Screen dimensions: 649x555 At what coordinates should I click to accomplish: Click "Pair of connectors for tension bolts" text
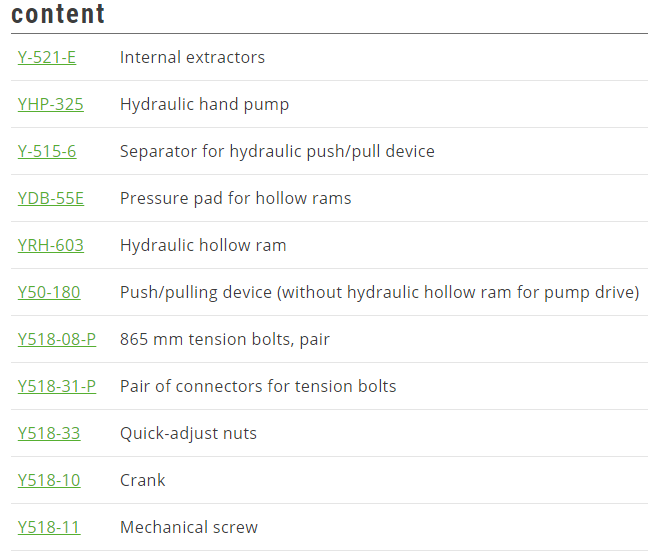pyautogui.click(x=258, y=387)
